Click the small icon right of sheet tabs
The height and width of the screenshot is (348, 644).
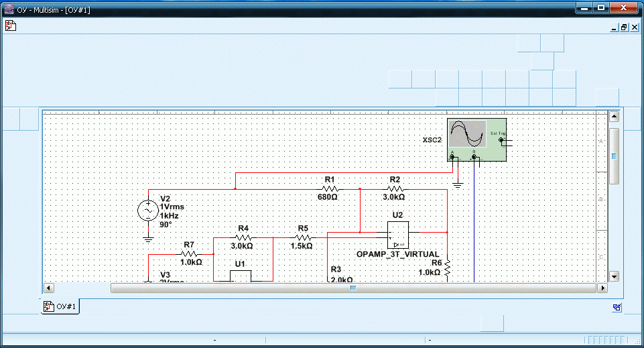pos(616,307)
